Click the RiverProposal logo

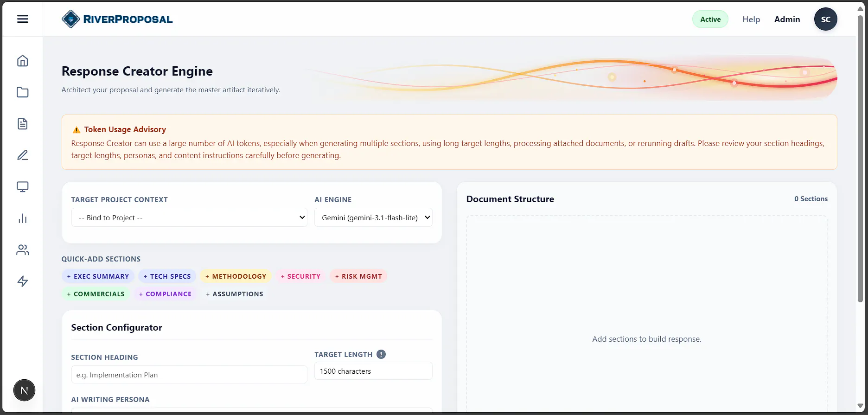pos(117,19)
